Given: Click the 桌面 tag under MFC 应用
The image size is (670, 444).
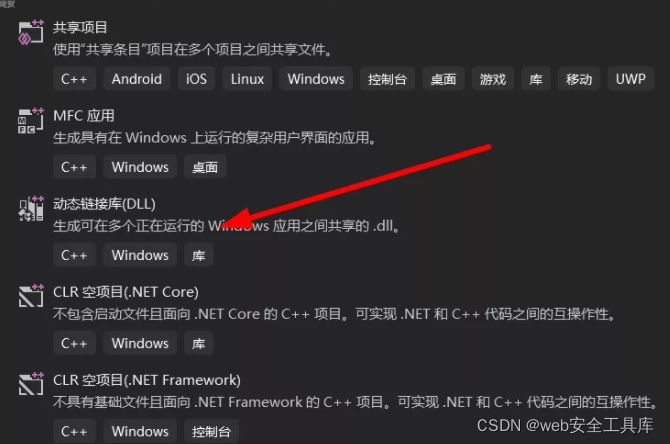Looking at the screenshot, I should tap(205, 167).
